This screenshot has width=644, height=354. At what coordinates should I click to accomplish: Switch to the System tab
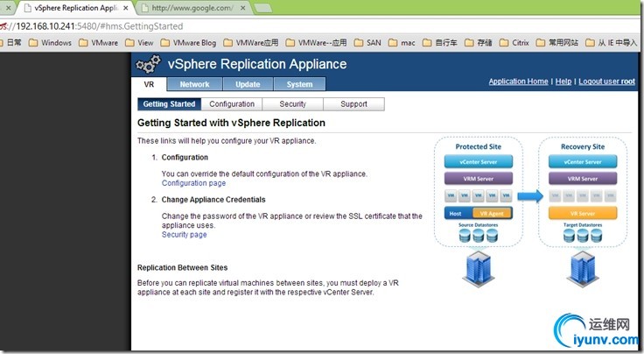point(300,84)
